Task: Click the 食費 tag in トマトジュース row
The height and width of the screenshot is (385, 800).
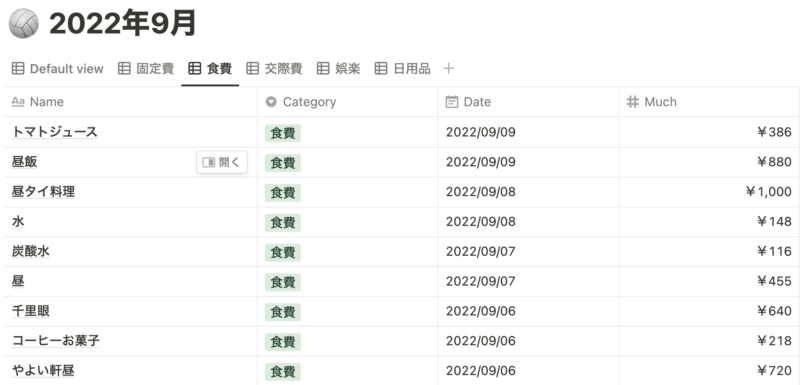Action: 283,133
